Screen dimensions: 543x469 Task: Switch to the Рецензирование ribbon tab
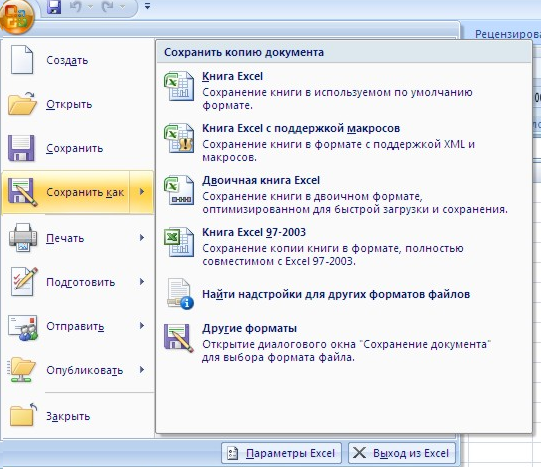point(507,34)
